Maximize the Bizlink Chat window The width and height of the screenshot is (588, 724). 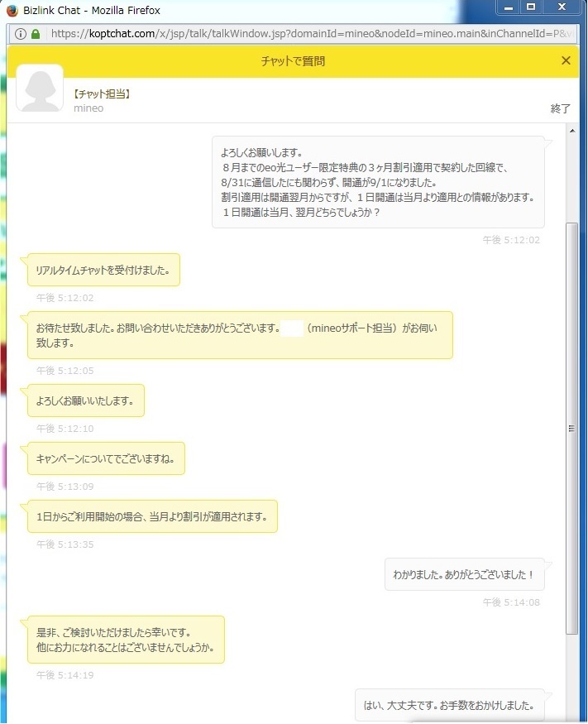pyautogui.click(x=531, y=7)
